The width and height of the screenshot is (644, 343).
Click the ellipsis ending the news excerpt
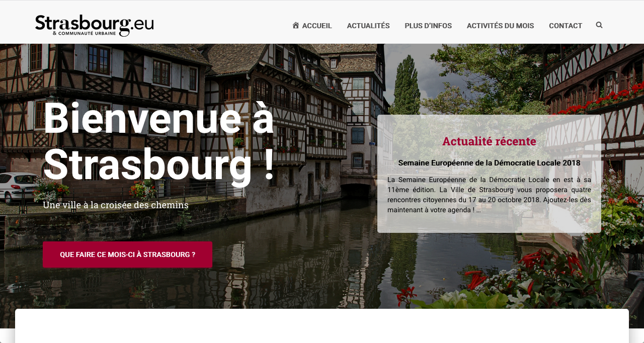[x=478, y=210]
